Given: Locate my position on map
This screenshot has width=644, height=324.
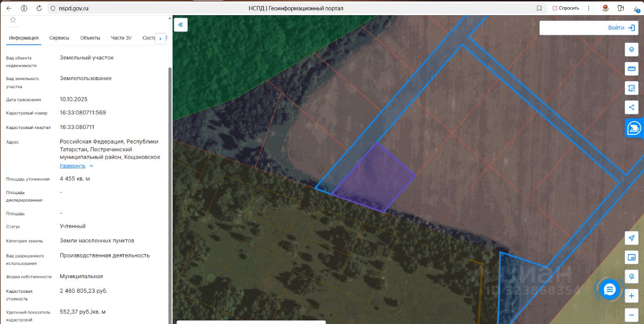Looking at the screenshot, I should (x=631, y=238).
